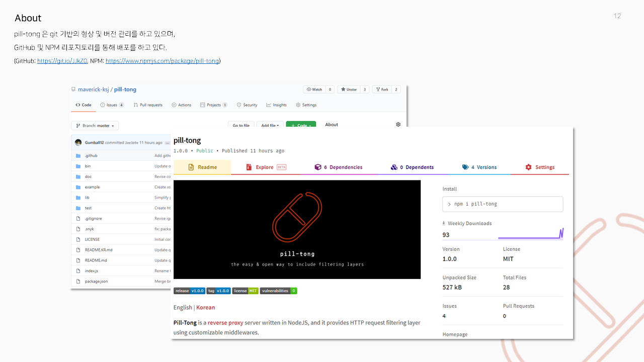Click the file icon next to package.json
The width and height of the screenshot is (644, 362).
pos(78,282)
